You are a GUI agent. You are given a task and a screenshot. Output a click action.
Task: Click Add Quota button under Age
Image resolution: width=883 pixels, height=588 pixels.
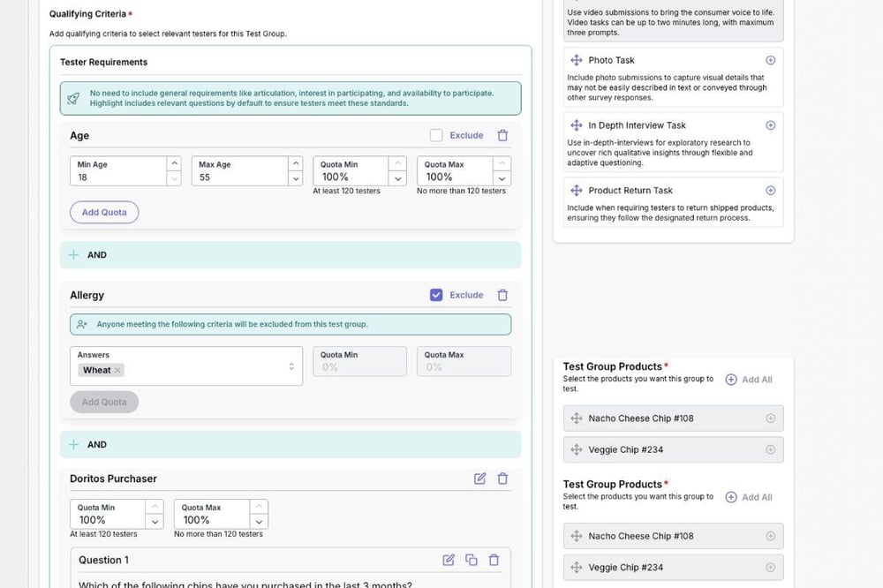(104, 212)
